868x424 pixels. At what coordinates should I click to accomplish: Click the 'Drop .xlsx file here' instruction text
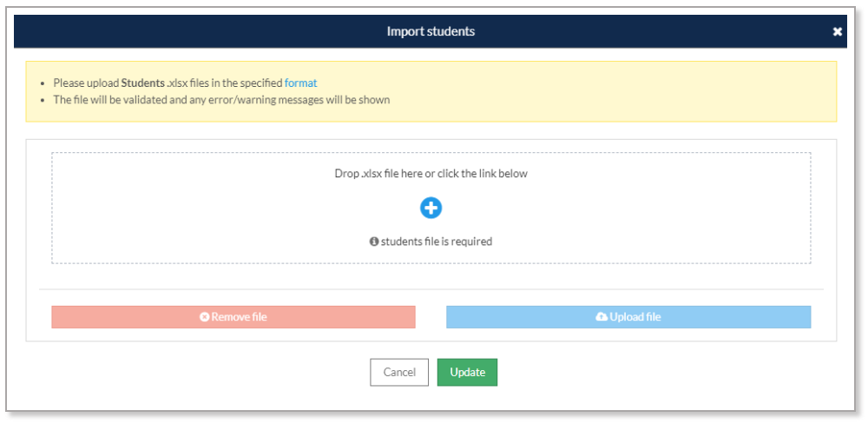[431, 174]
